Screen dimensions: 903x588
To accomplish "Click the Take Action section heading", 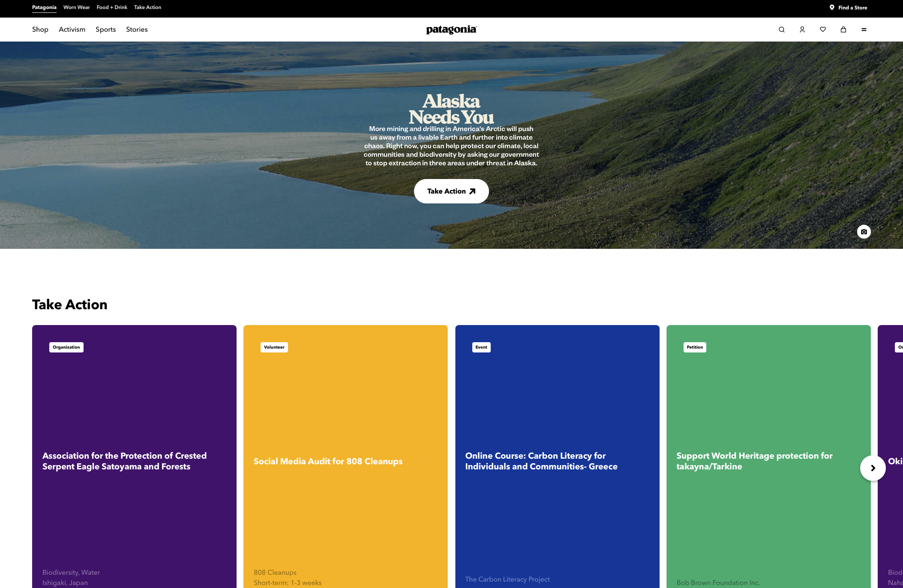I will 70,304.
